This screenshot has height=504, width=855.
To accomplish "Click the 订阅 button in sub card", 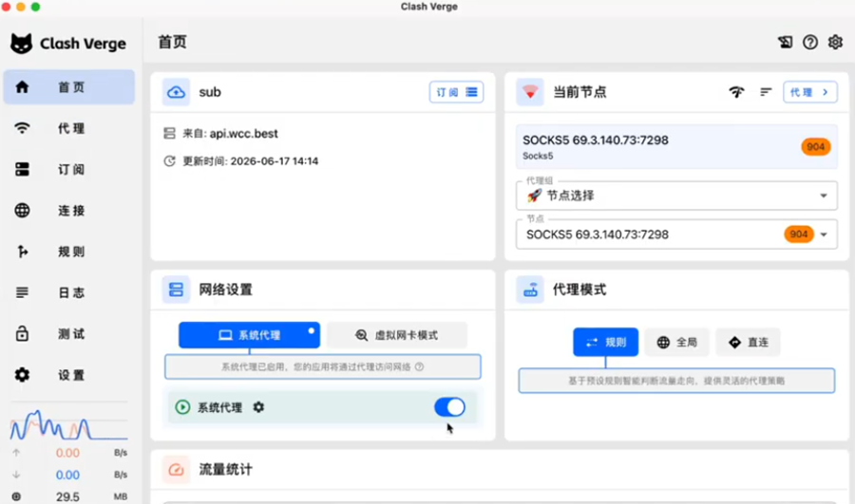I will (x=456, y=92).
